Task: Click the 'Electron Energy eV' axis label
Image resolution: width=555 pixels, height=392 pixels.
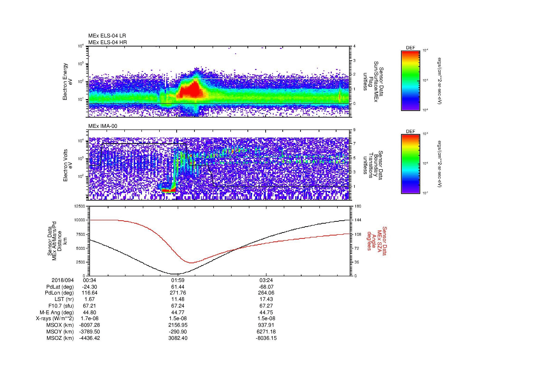Action: [x=68, y=82]
